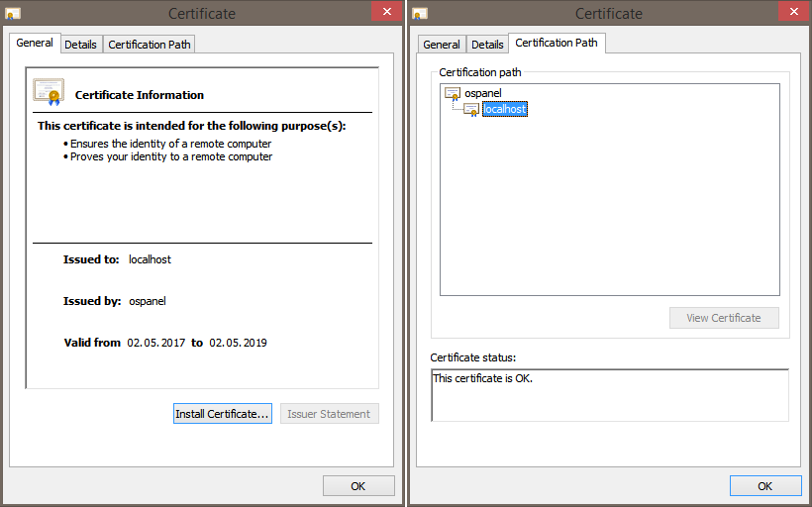812x507 pixels.
Task: Select the General tab in the left dialog
Action: coord(35,44)
